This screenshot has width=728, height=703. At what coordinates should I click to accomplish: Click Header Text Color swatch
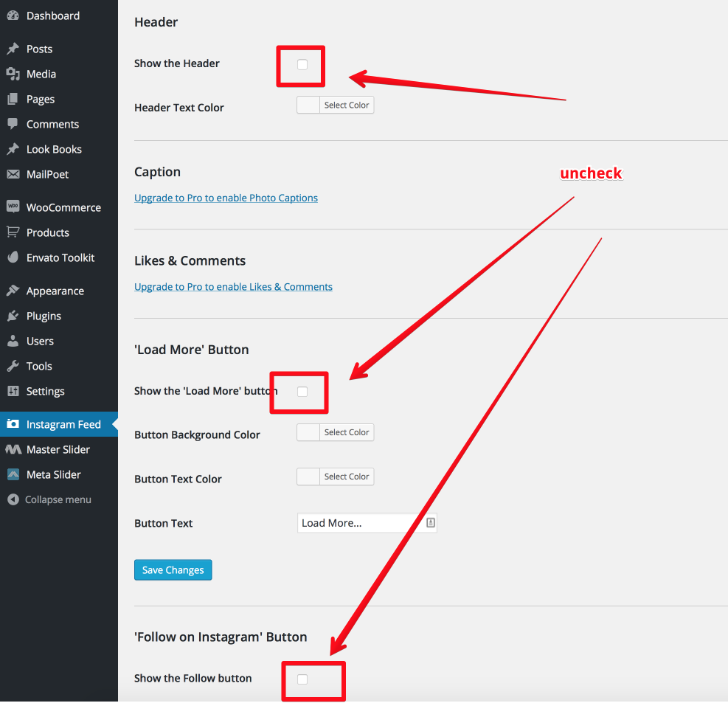[308, 105]
